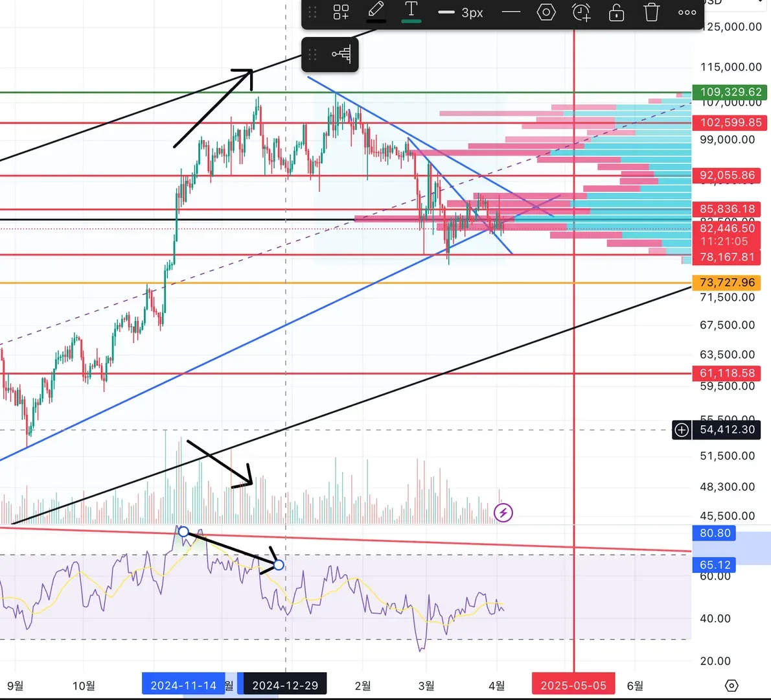Viewport: 771px width, 700px height.
Task: Select the left RSI trendline anchor point
Action: coord(183,531)
